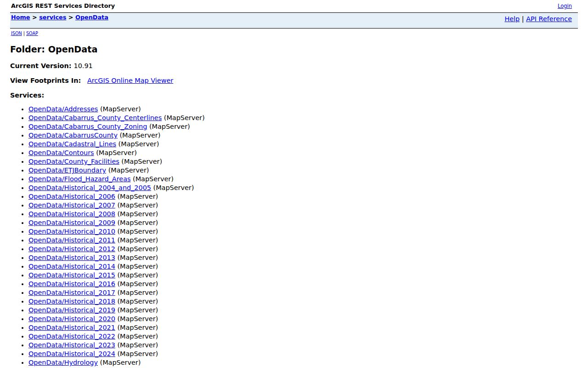Open OpenData/Cadastral_Lines service

(x=72, y=144)
